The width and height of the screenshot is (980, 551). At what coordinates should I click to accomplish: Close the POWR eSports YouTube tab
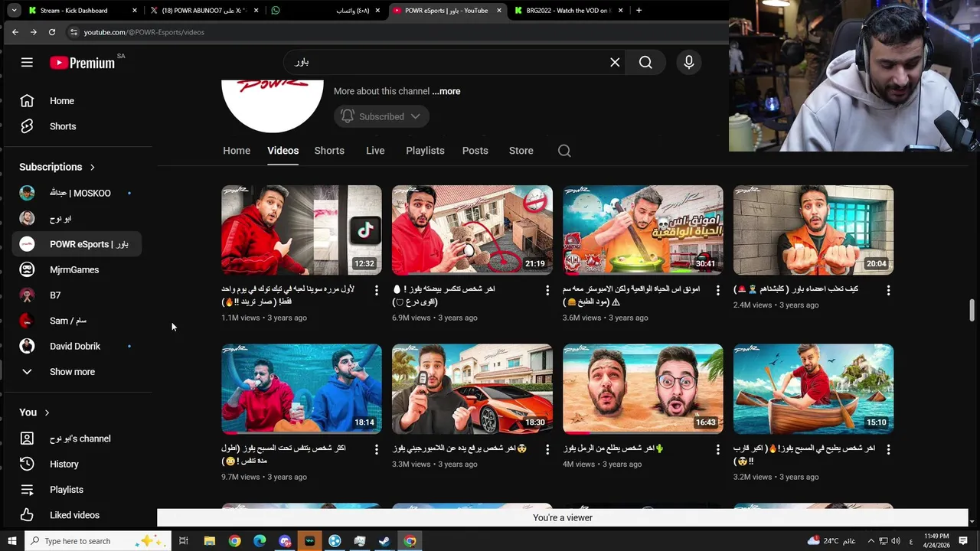coord(499,11)
